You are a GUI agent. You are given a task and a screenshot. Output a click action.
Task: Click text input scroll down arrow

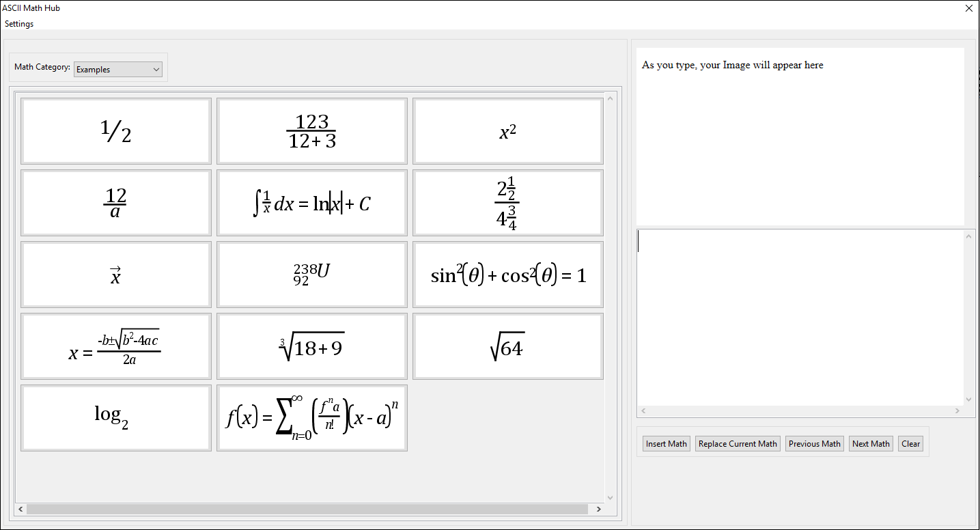click(968, 400)
